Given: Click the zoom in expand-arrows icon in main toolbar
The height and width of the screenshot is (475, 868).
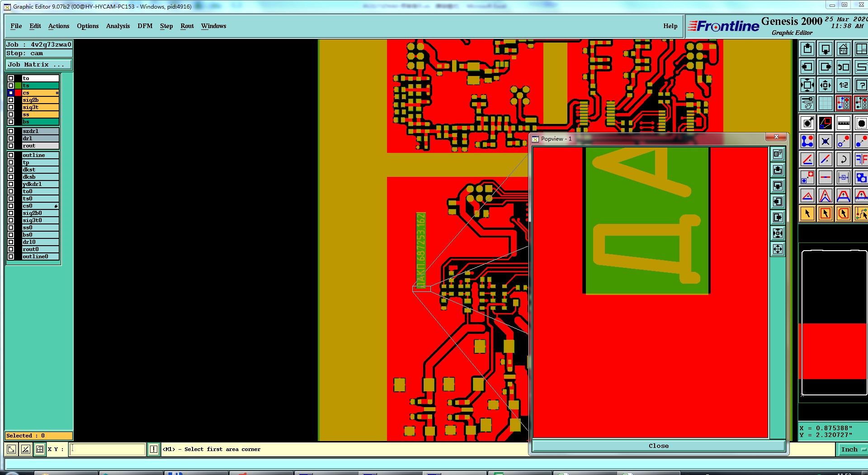Looking at the screenshot, I should (807, 85).
